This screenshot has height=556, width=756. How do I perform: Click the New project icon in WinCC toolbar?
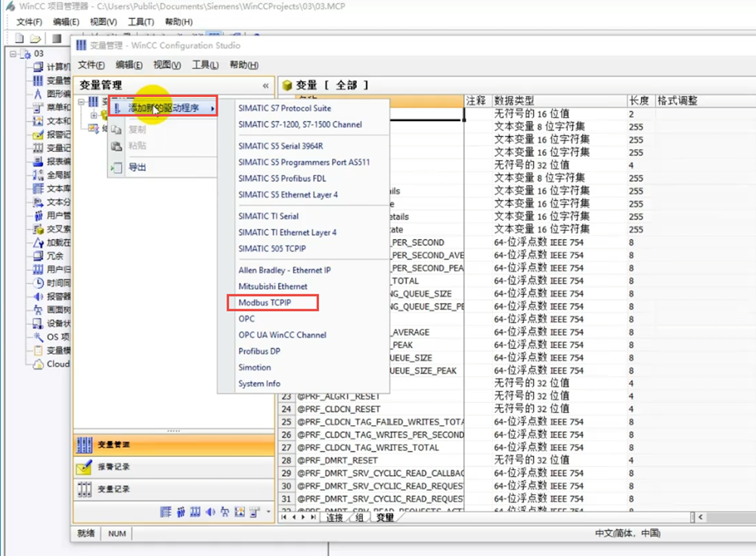pyautogui.click(x=20, y=38)
